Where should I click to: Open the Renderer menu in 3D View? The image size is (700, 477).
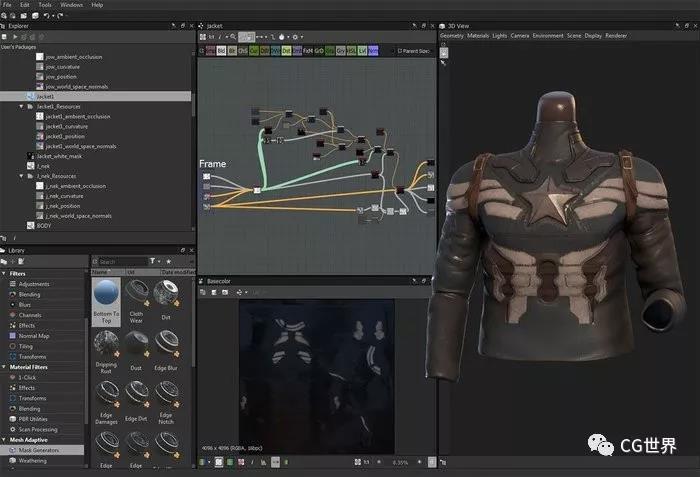616,36
